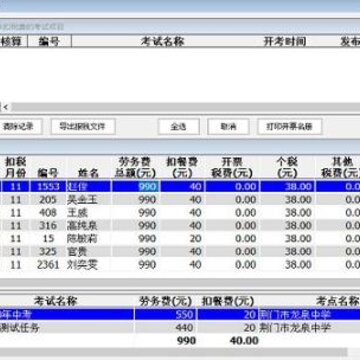
Task: Click the 编号 column header in top list
Action: click(x=49, y=42)
